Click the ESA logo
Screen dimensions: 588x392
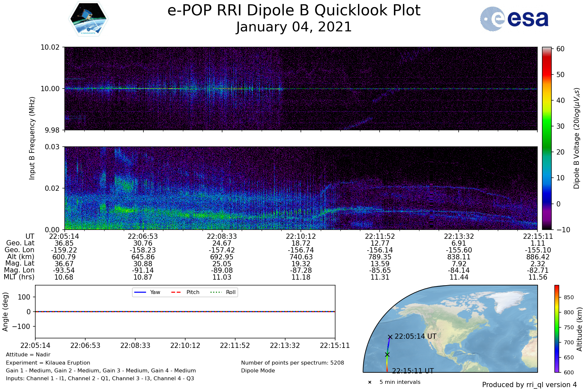point(514,19)
